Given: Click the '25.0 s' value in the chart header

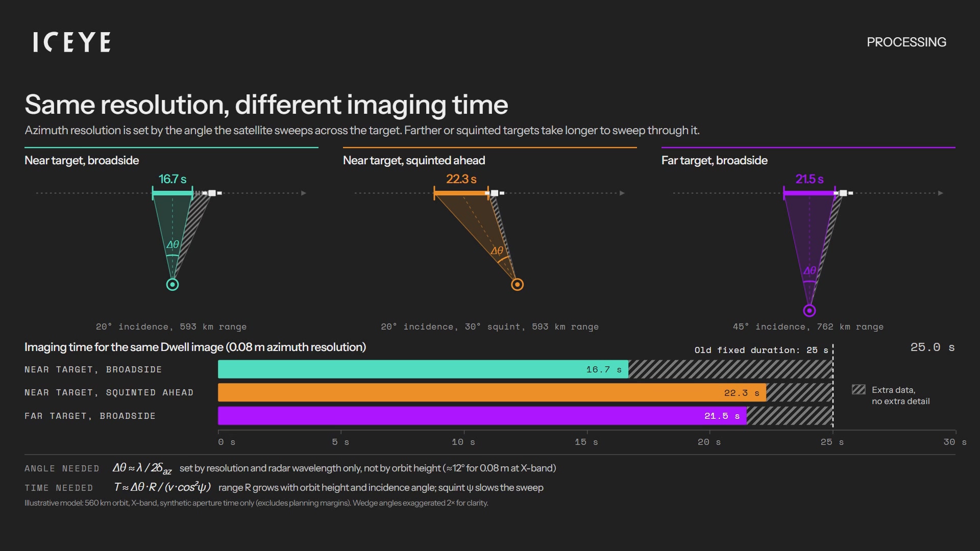Looking at the screenshot, I should click(933, 347).
